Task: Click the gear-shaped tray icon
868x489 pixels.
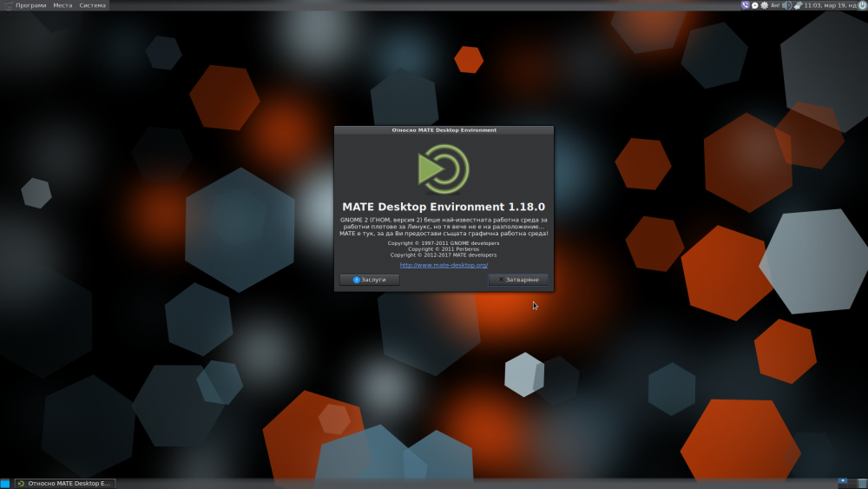Action: point(765,5)
